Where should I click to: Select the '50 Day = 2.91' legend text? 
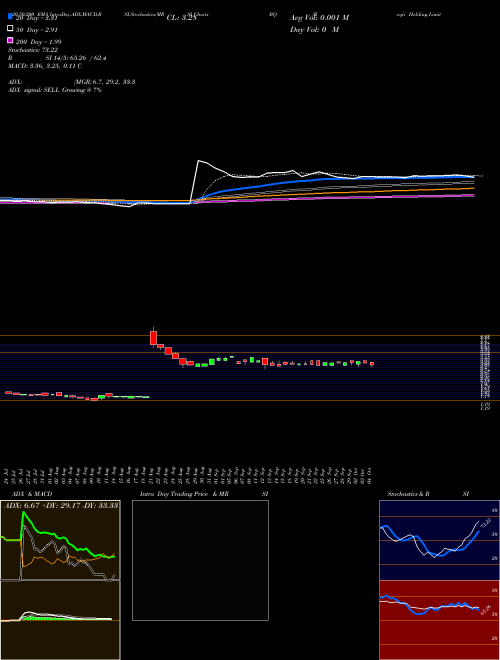point(37,30)
